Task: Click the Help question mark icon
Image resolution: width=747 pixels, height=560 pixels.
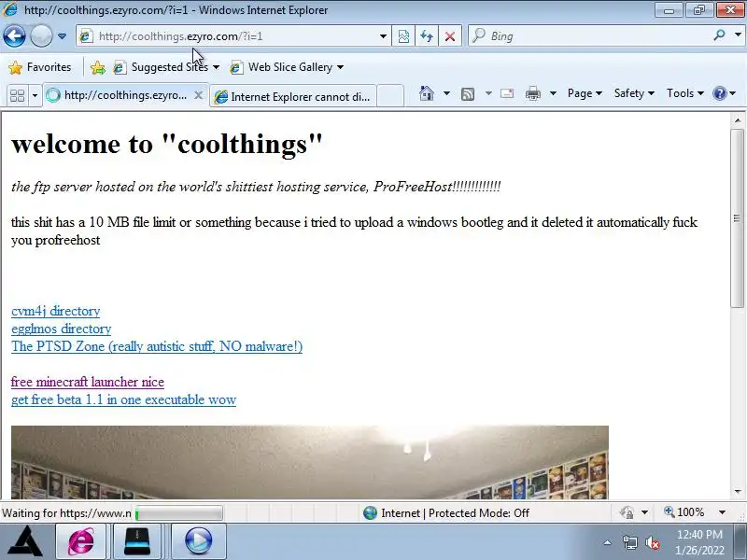Action: [719, 93]
